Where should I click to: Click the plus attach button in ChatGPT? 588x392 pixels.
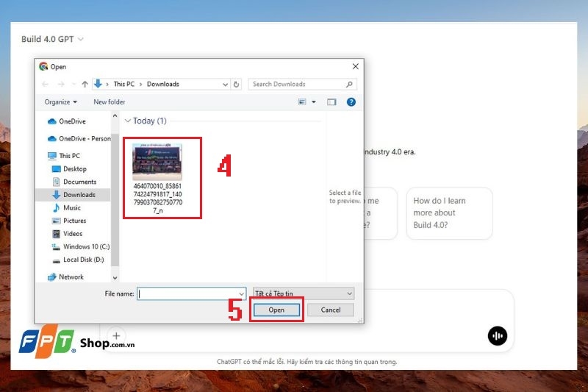click(116, 335)
